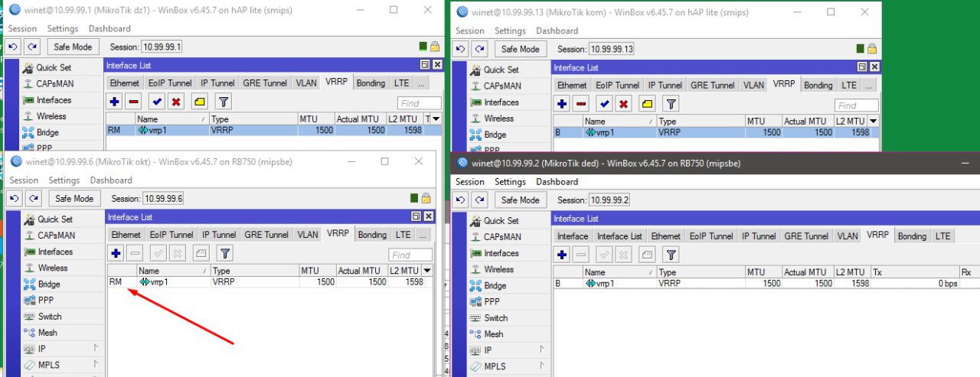Switch to VLAN tab in dz1 window
The width and height of the screenshot is (980, 377).
pyautogui.click(x=306, y=83)
